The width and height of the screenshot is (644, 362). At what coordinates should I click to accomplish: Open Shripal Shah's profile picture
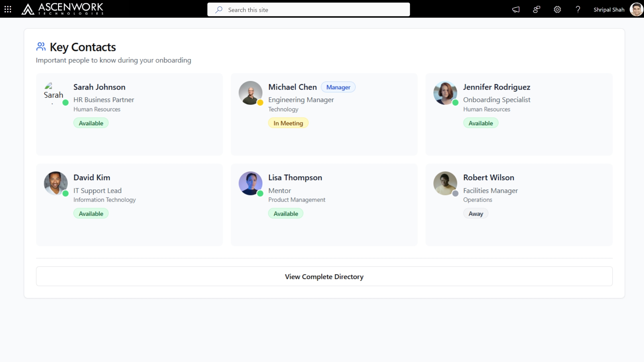[636, 9]
